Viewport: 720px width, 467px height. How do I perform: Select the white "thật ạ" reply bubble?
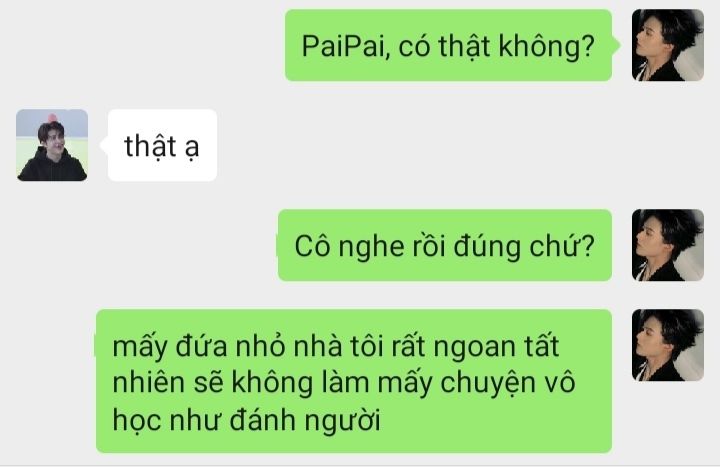[162, 145]
